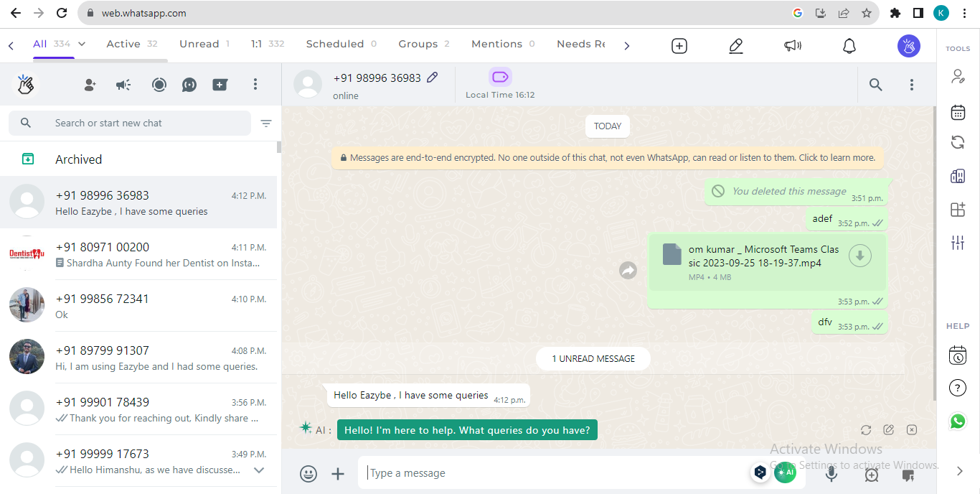Open the broadcast megaphone icon

pyautogui.click(x=123, y=85)
